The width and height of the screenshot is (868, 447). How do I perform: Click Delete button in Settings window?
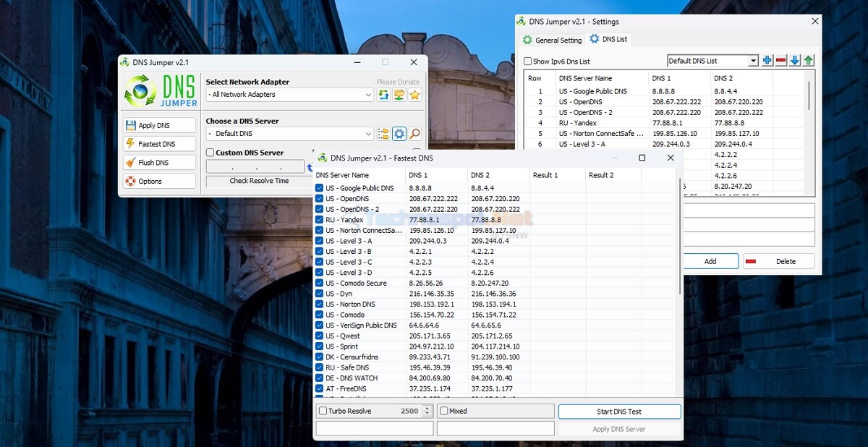(x=778, y=261)
